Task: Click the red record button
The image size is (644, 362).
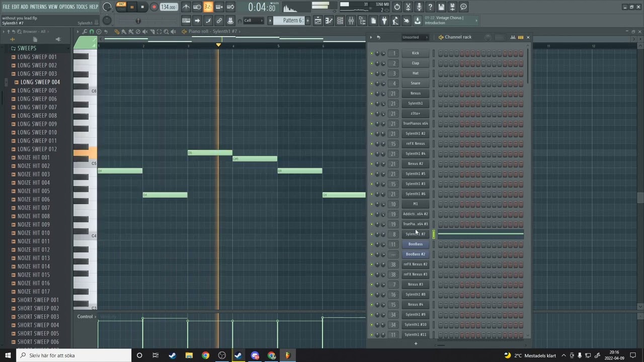Action: point(154,7)
